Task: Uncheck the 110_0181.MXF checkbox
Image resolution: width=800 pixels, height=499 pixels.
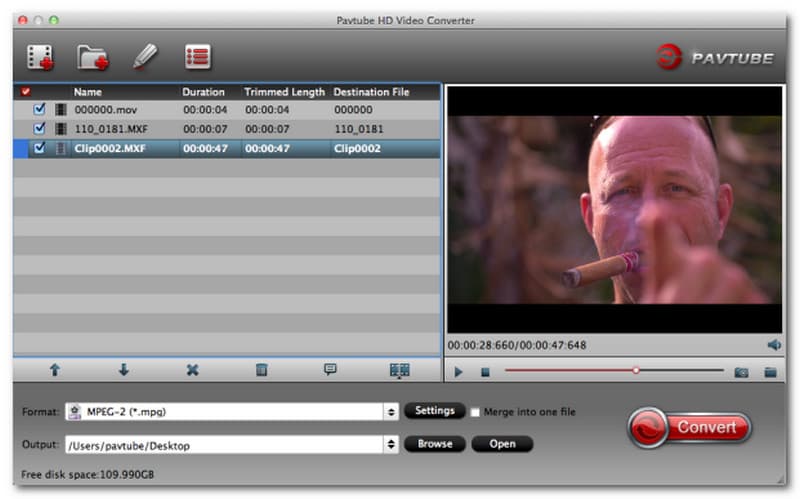Action: click(39, 129)
